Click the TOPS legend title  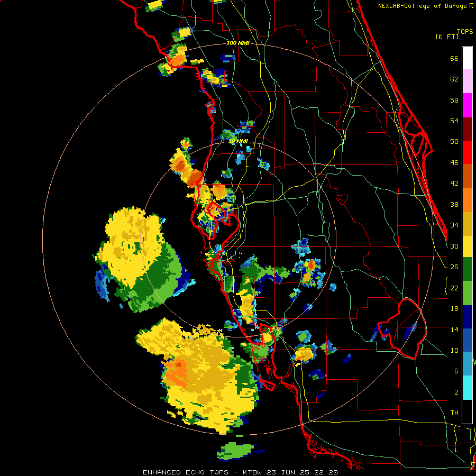(x=465, y=31)
